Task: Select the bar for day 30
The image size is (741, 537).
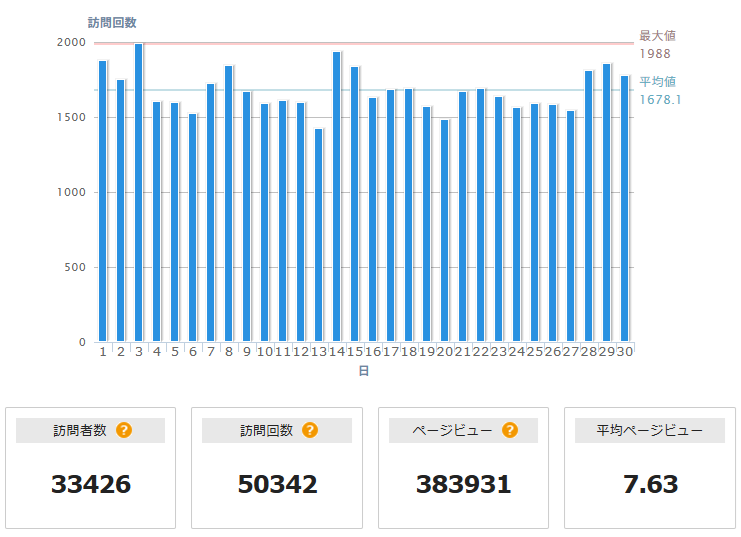Action: (624, 208)
